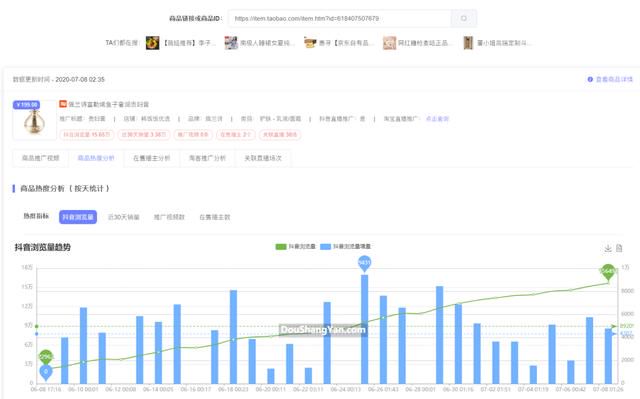Click the 推广视频 red stat tag
The height and width of the screenshot is (399, 640).
pos(193,135)
